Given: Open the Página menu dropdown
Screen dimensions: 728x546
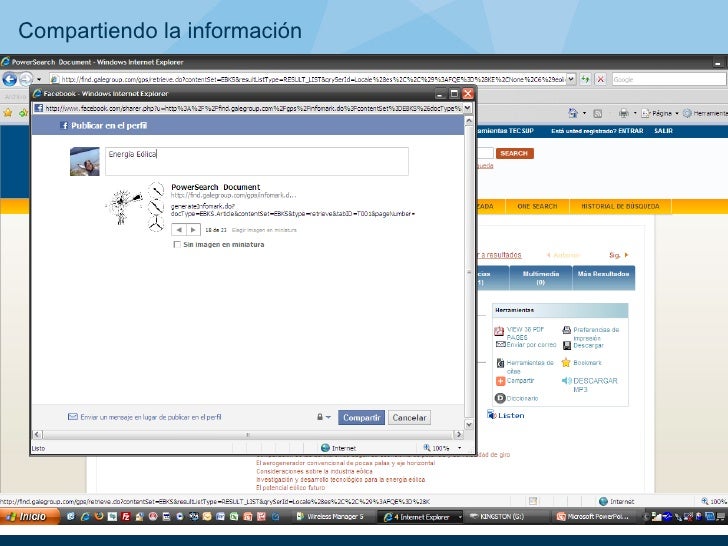Looking at the screenshot, I should pyautogui.click(x=677, y=113).
